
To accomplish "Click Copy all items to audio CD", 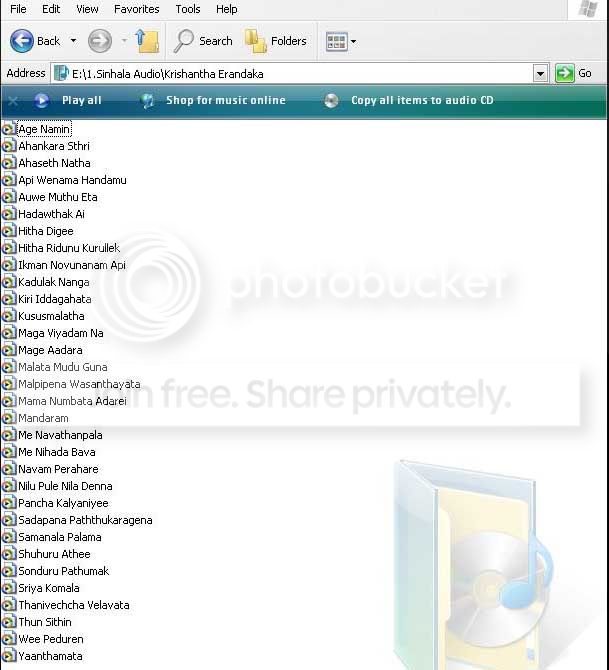I will coord(422,100).
